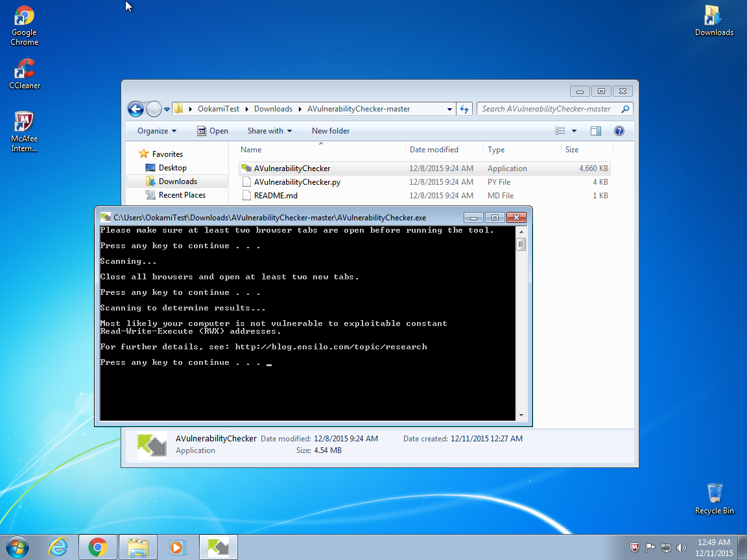
Task: Sort files by Date modified column
Action: [x=434, y=150]
